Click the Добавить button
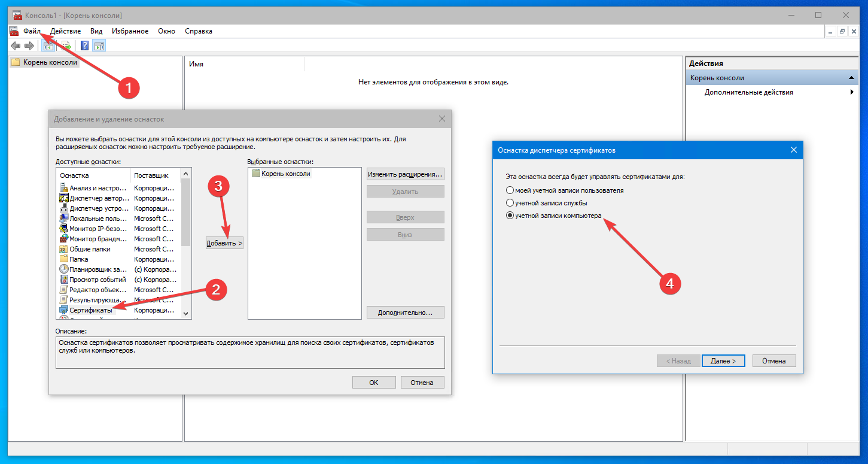This screenshot has height=464, width=868. coord(224,242)
